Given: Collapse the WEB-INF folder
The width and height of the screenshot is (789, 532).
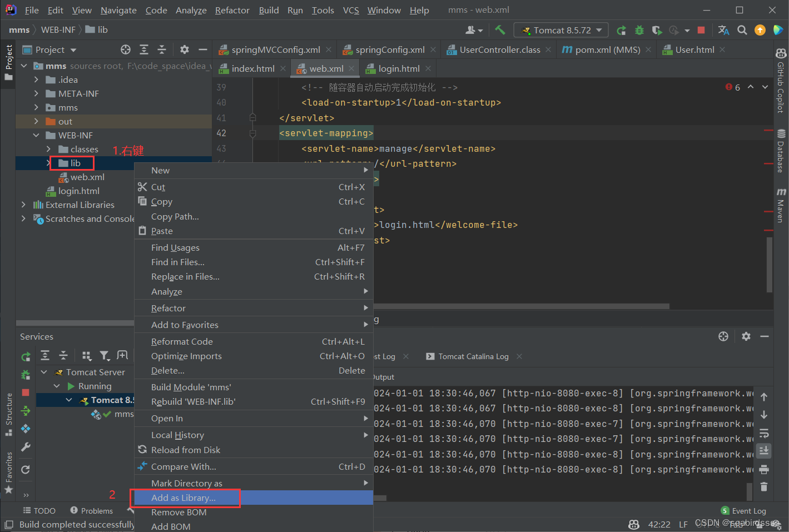Looking at the screenshot, I should coord(36,135).
